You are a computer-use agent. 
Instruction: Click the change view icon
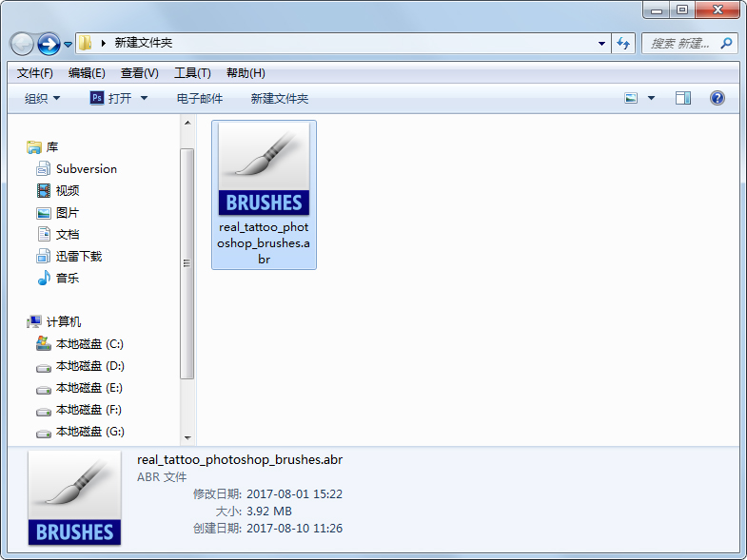tap(631, 98)
